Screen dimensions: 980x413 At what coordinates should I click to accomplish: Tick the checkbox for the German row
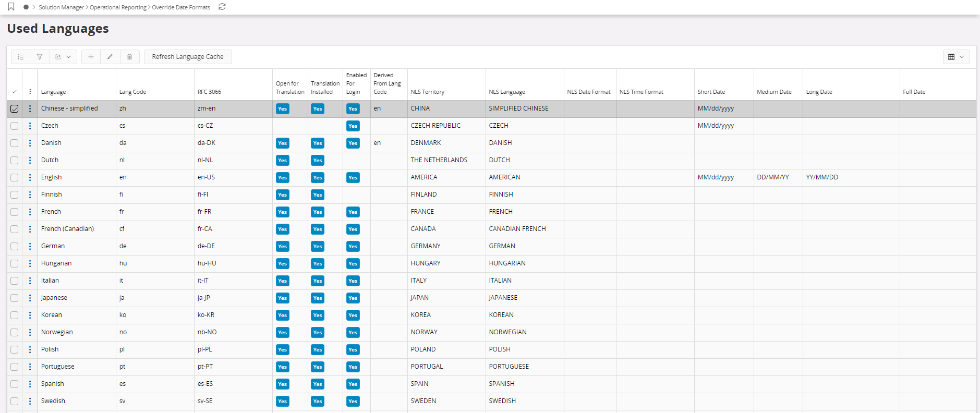(x=14, y=246)
